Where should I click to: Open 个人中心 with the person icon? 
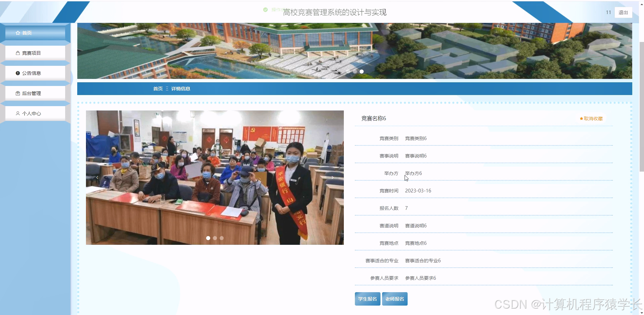click(18, 113)
